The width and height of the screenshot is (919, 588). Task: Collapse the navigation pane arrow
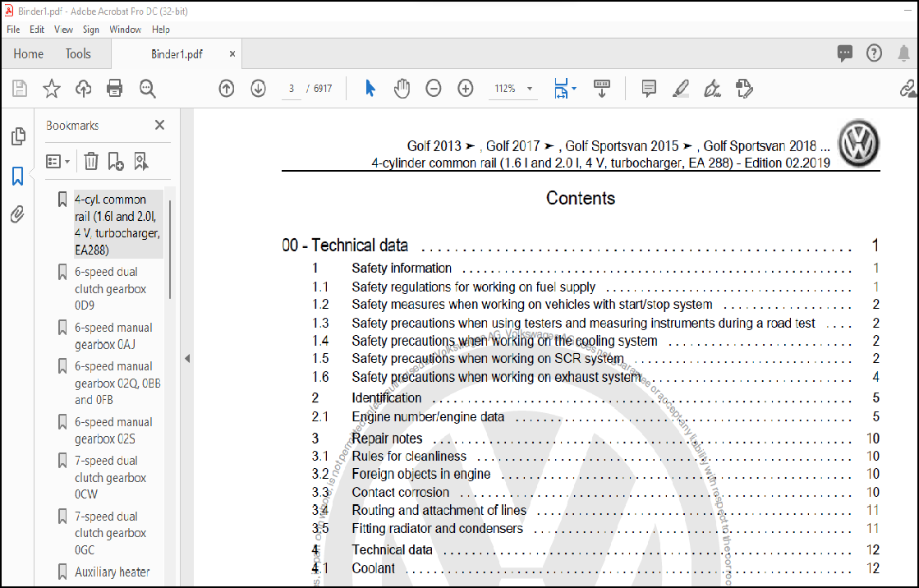coord(187,358)
